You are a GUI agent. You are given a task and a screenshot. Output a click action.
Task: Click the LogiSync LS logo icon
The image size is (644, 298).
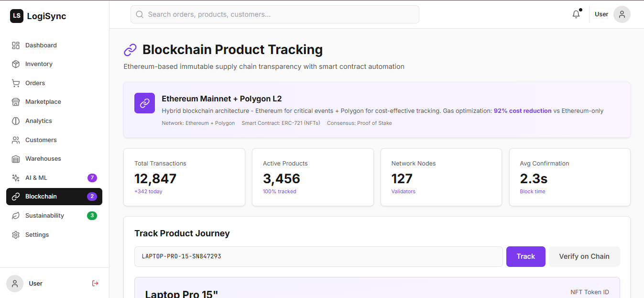[17, 16]
